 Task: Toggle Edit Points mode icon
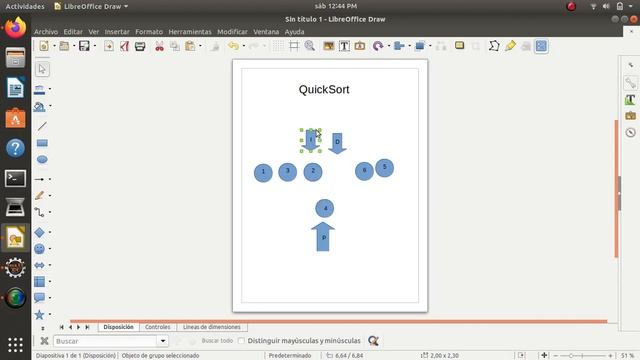tap(494, 46)
